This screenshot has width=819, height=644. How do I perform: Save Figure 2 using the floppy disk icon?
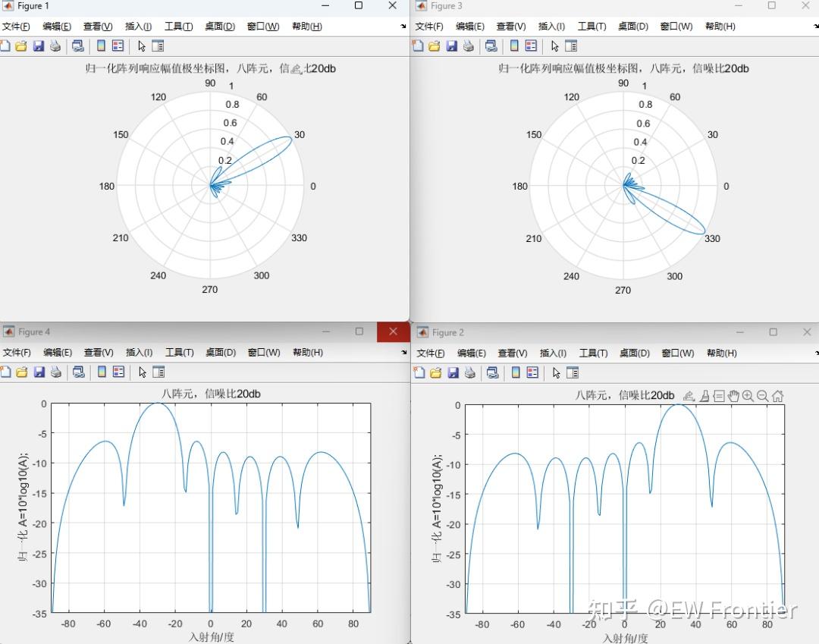click(453, 373)
